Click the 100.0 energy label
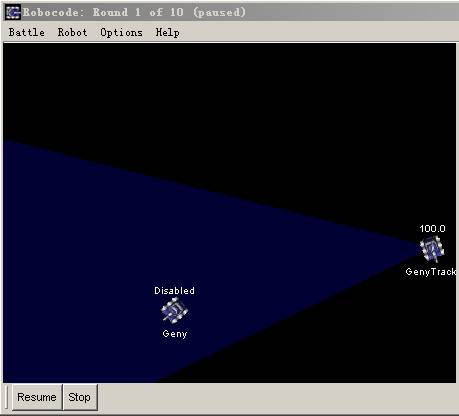 [x=432, y=228]
